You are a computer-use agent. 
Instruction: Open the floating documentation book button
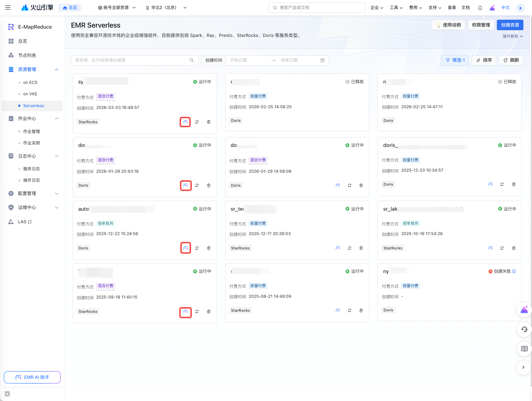(x=524, y=349)
